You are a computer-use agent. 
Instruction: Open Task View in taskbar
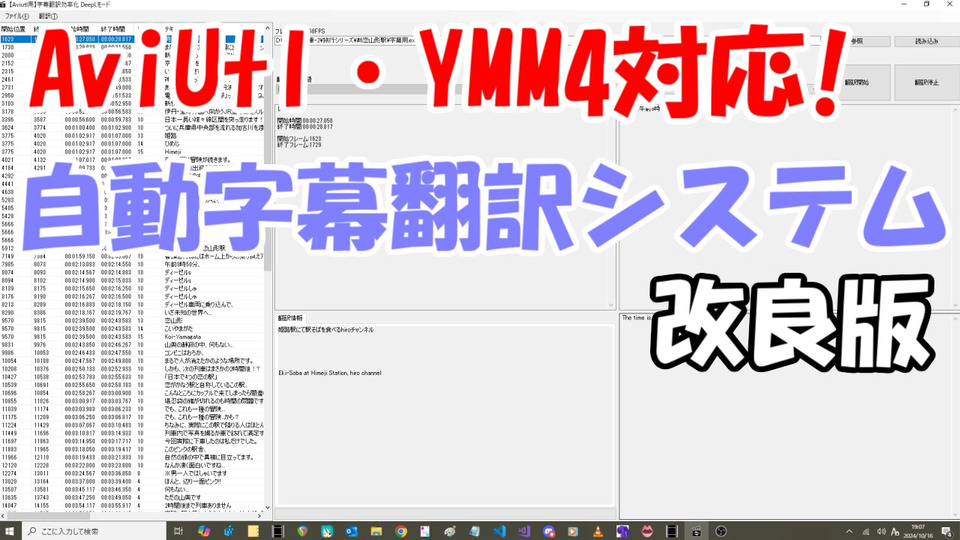pyautogui.click(x=178, y=531)
